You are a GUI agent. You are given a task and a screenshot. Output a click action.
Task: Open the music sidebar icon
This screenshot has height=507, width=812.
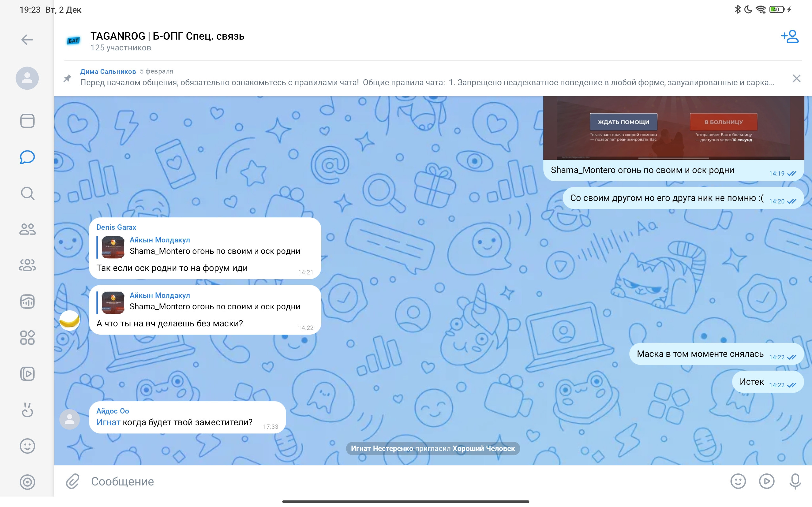[27, 301]
